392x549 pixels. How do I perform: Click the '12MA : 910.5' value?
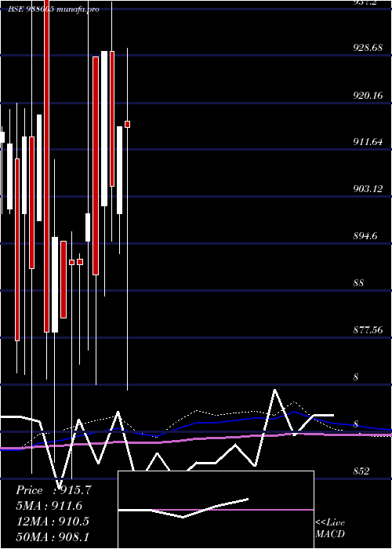tap(53, 521)
